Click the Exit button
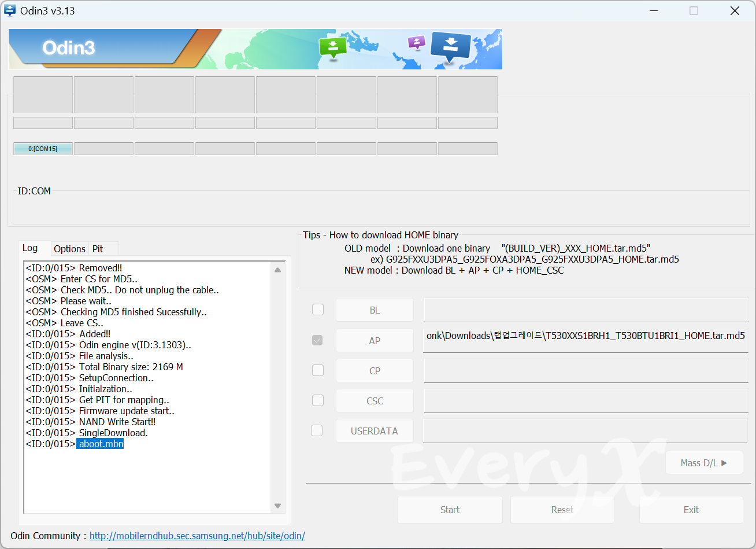 [691, 510]
